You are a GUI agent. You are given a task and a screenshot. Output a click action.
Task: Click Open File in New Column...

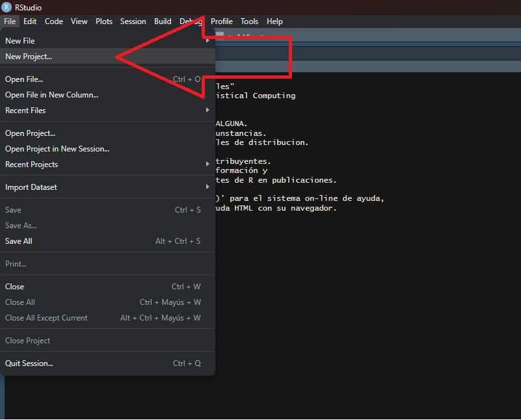coord(52,95)
